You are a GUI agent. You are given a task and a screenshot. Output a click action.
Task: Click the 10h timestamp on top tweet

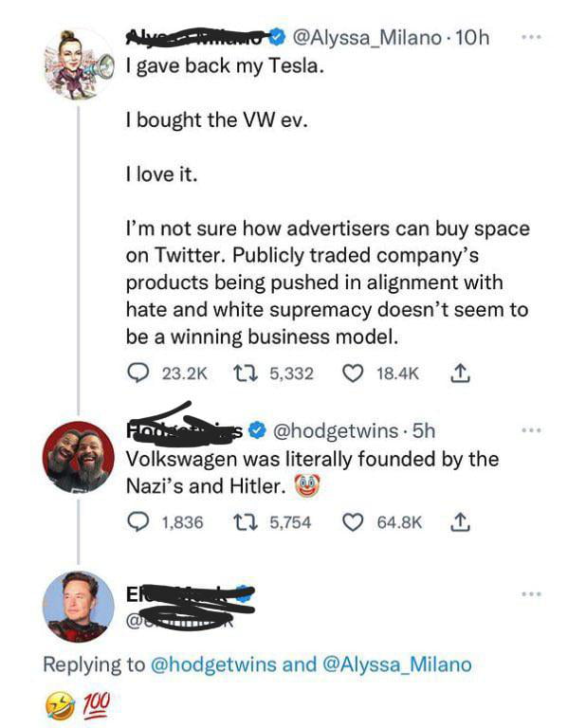tap(472, 38)
